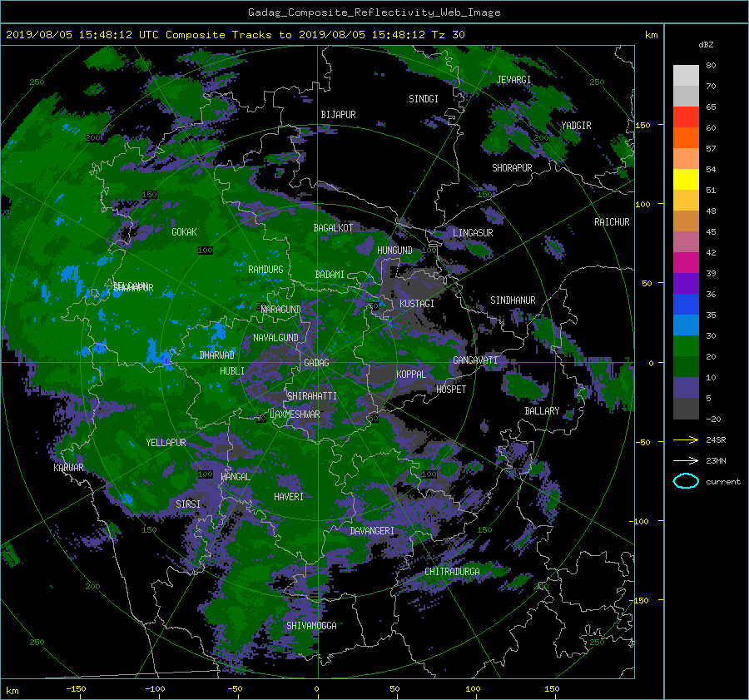Click the SINDGI city label
The height and width of the screenshot is (700, 749).
(x=424, y=99)
